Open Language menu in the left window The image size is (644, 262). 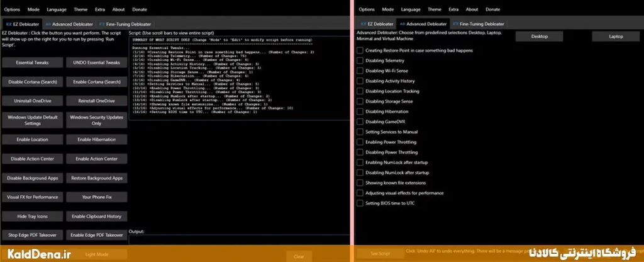coord(57,9)
